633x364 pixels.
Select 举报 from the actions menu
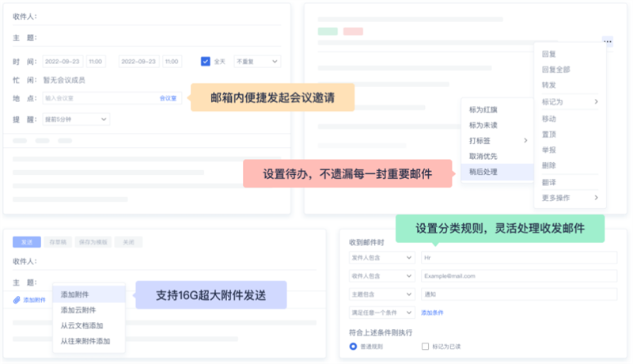coord(548,150)
